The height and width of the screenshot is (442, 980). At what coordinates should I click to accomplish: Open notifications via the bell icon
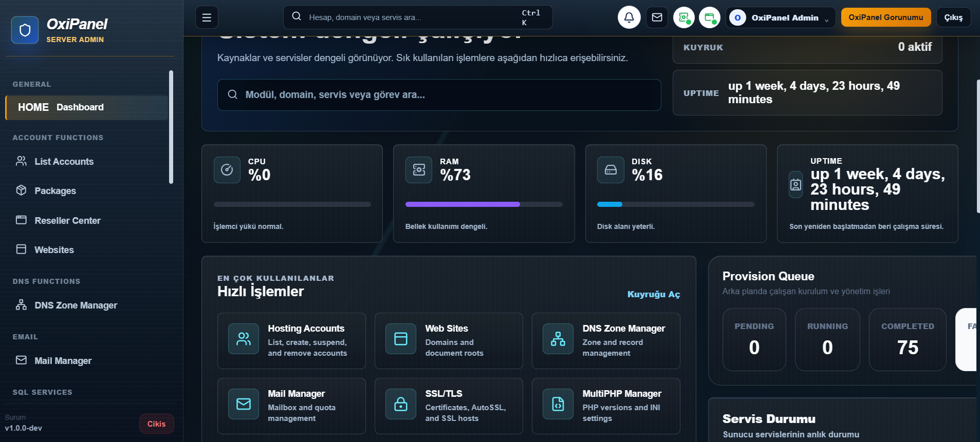[x=629, y=17]
